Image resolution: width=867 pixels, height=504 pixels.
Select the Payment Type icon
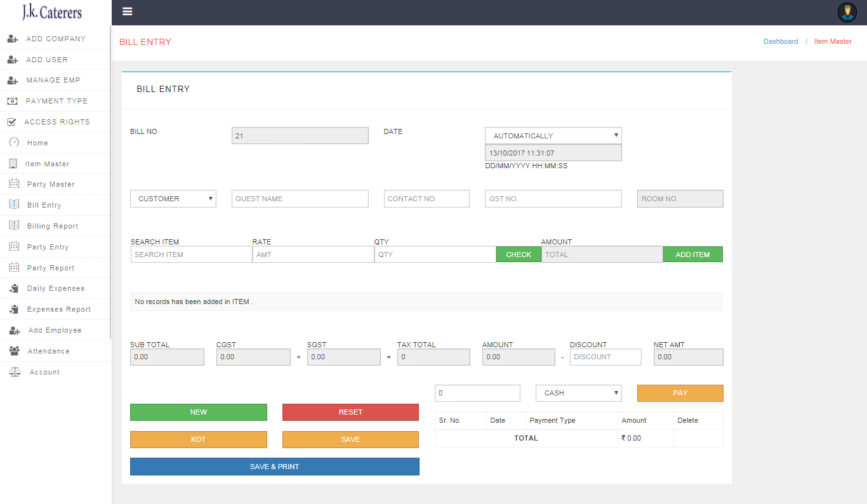(13, 100)
